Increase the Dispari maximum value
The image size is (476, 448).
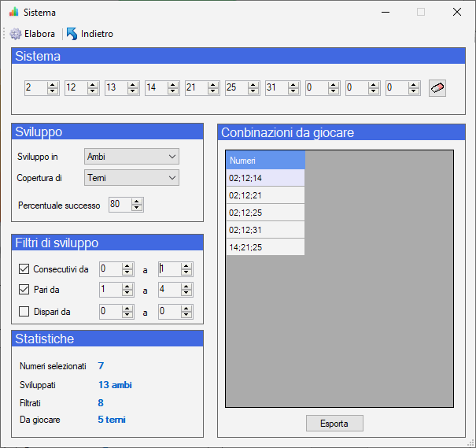click(186, 309)
